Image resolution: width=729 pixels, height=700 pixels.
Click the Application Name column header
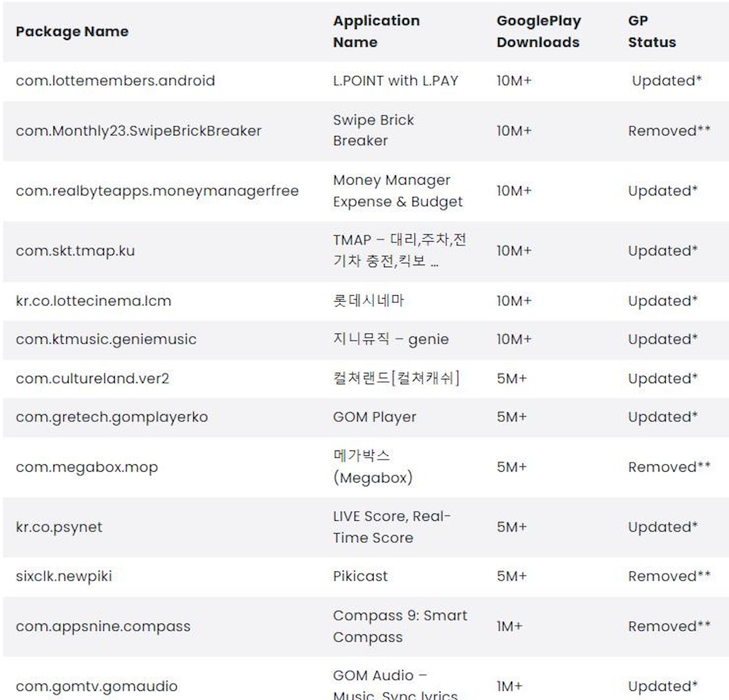(x=375, y=32)
